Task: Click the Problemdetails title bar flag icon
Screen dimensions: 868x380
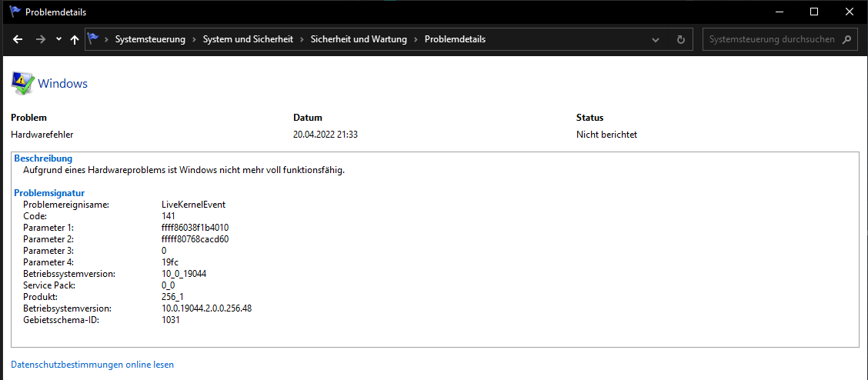Action: tap(15, 12)
